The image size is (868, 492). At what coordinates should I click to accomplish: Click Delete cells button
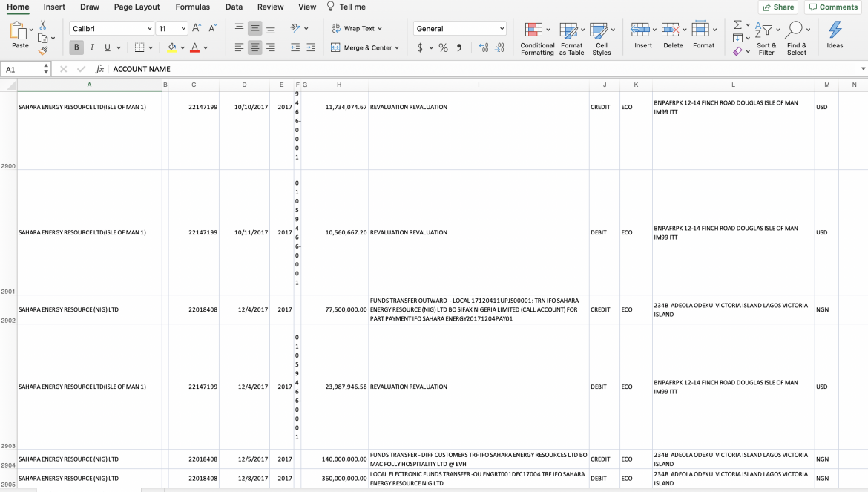point(673,36)
